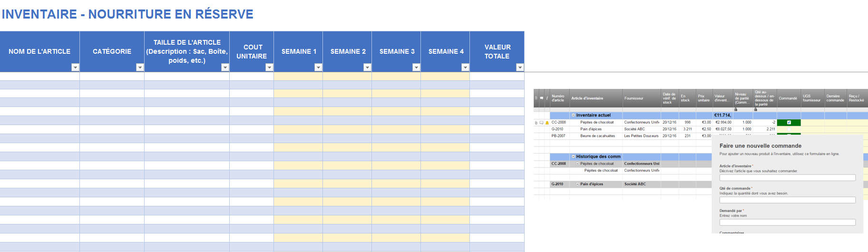The width and height of the screenshot is (868, 252).
Task: Click the lock icon under Niveau de parité column
Action: pyautogui.click(x=736, y=109)
